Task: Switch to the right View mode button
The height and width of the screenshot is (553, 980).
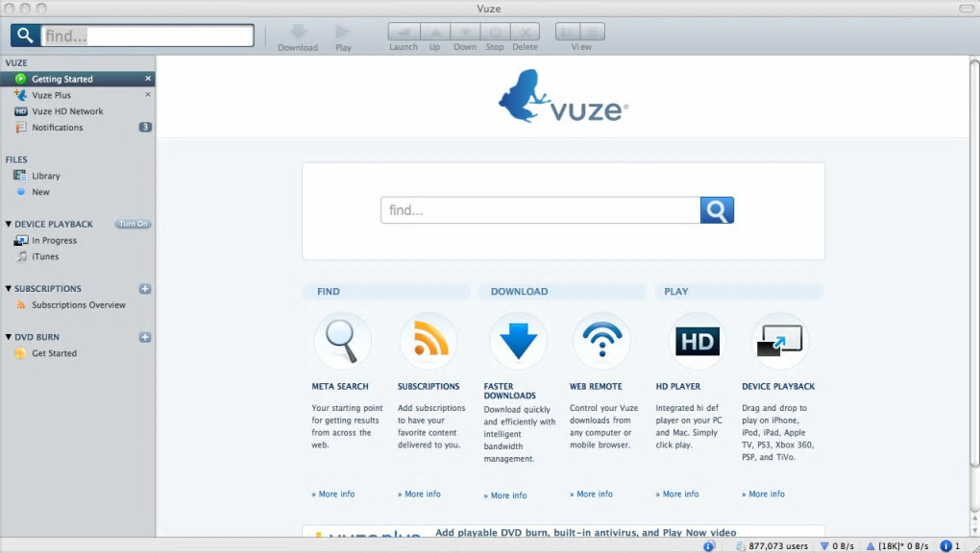Action: click(593, 32)
